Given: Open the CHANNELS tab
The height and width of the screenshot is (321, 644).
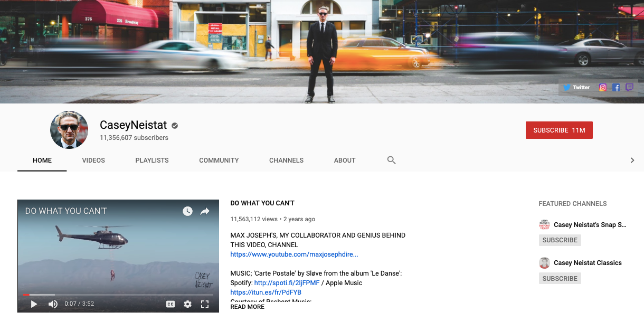Looking at the screenshot, I should tap(286, 160).
